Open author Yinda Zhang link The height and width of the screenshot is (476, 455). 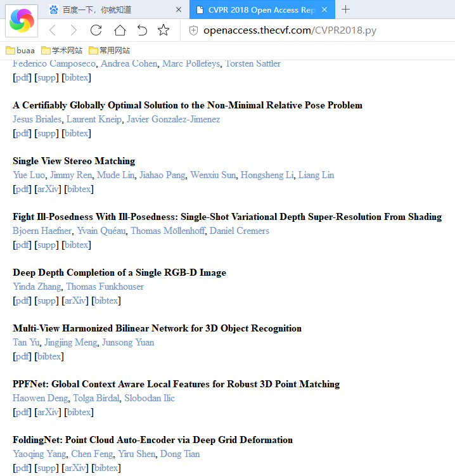[37, 287]
